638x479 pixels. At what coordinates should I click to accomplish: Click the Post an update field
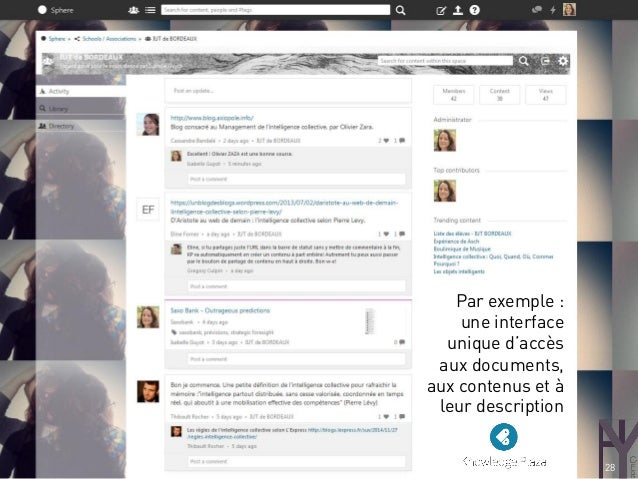(288, 91)
